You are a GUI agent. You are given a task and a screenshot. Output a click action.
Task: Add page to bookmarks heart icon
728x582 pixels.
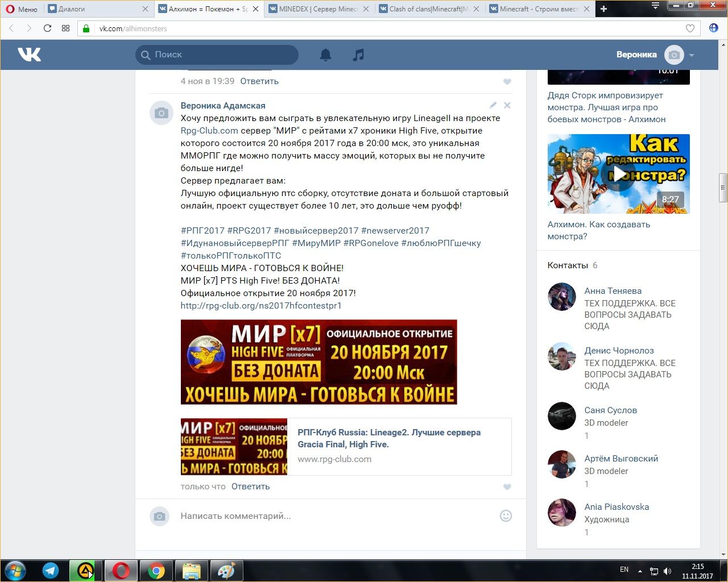click(x=690, y=28)
